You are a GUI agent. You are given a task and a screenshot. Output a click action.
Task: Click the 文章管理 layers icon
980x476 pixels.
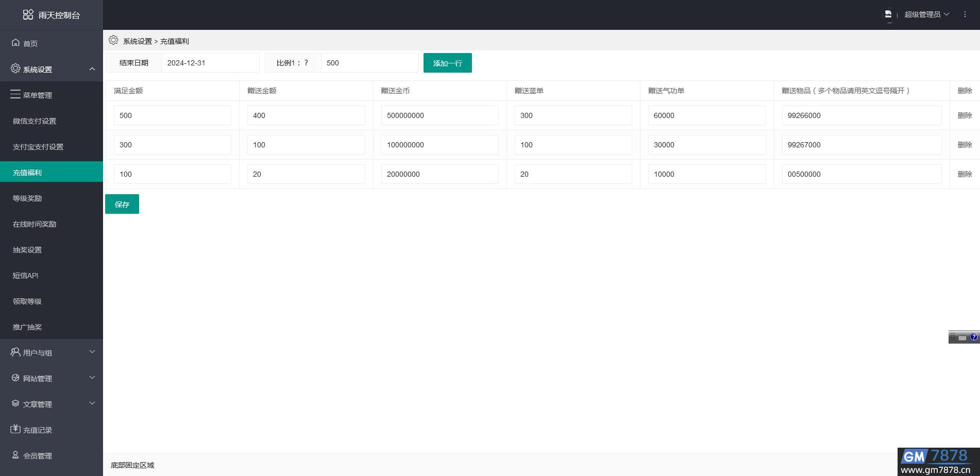15,403
